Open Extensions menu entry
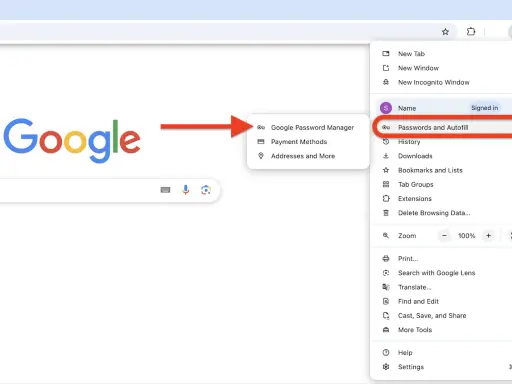Screen dimensions: 512x384 (441, 199)
